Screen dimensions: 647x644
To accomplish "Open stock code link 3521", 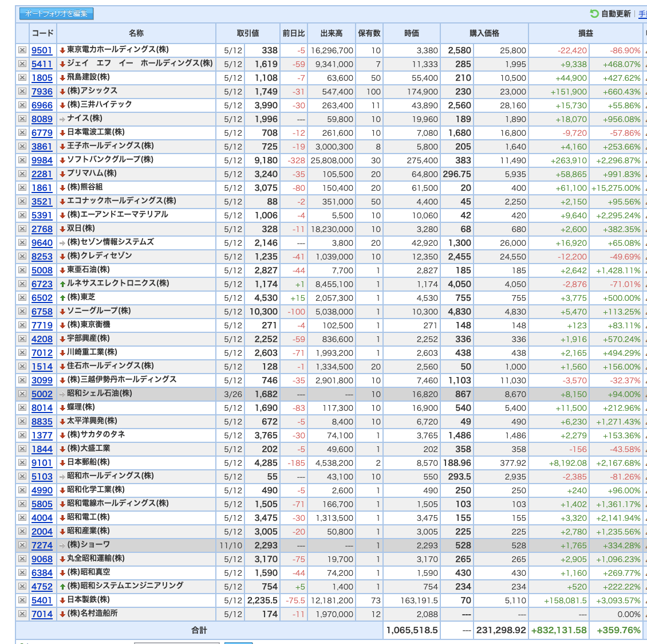I will [42, 202].
